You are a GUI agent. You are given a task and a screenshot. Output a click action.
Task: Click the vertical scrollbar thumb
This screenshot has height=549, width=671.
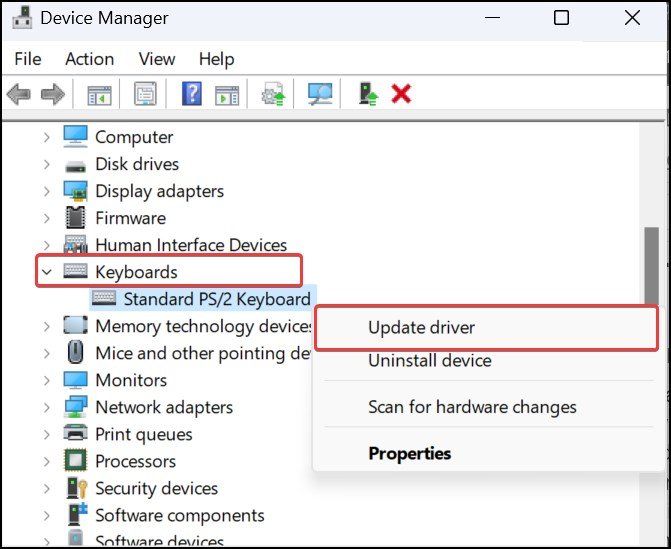coord(651,265)
